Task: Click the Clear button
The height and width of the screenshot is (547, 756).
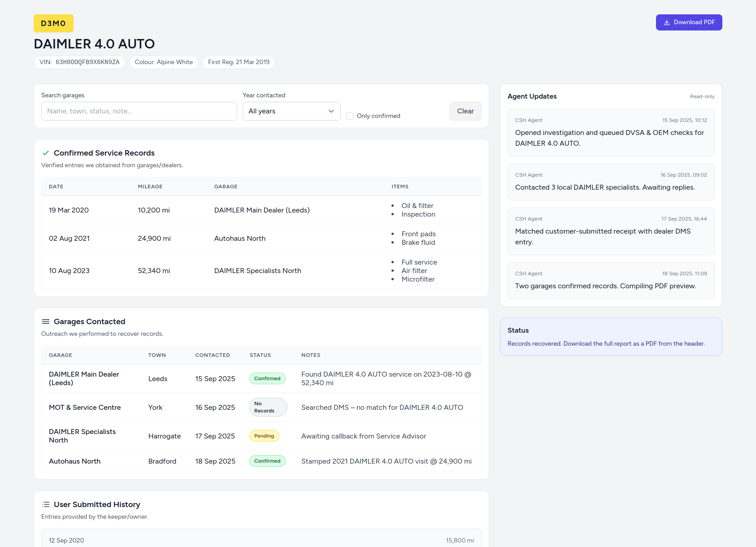Action: click(465, 111)
